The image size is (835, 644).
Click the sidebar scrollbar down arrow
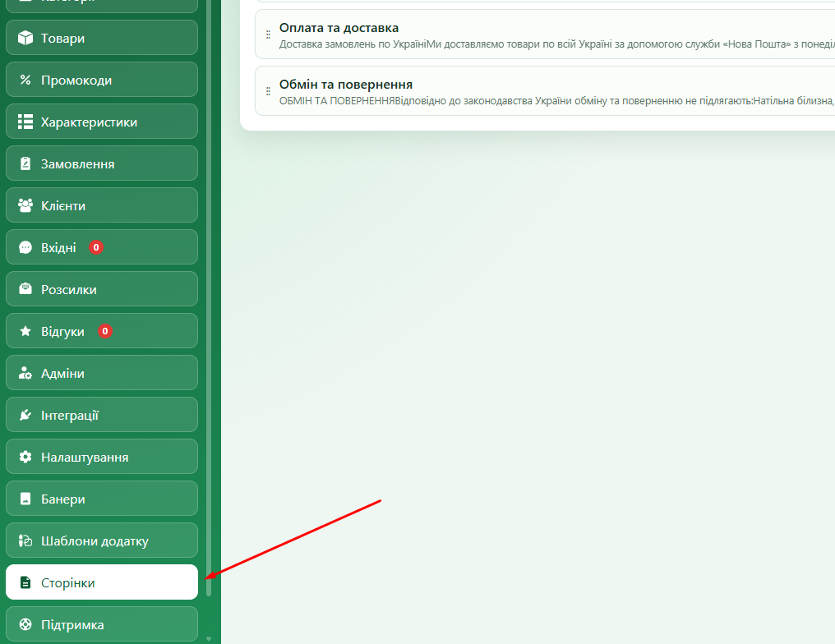click(209, 639)
